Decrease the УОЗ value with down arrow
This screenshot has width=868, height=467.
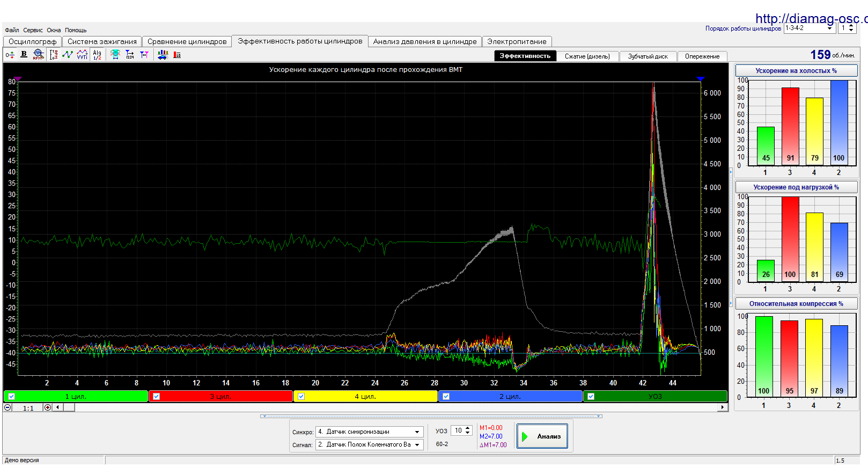[468, 433]
